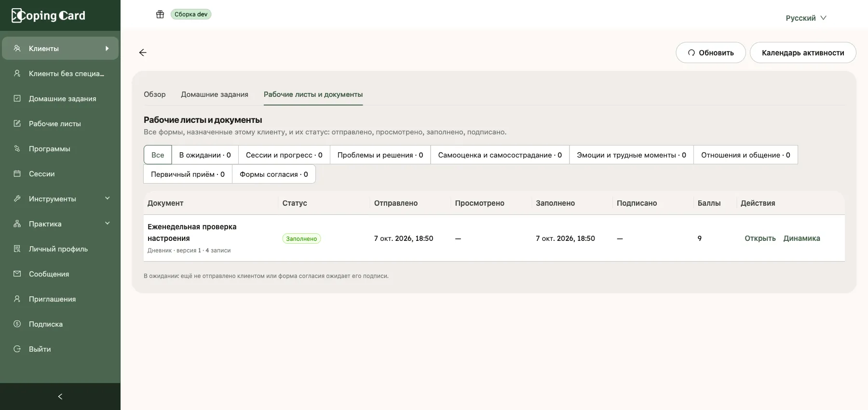
Task: Filter by Отношения и общение
Action: [x=746, y=155]
